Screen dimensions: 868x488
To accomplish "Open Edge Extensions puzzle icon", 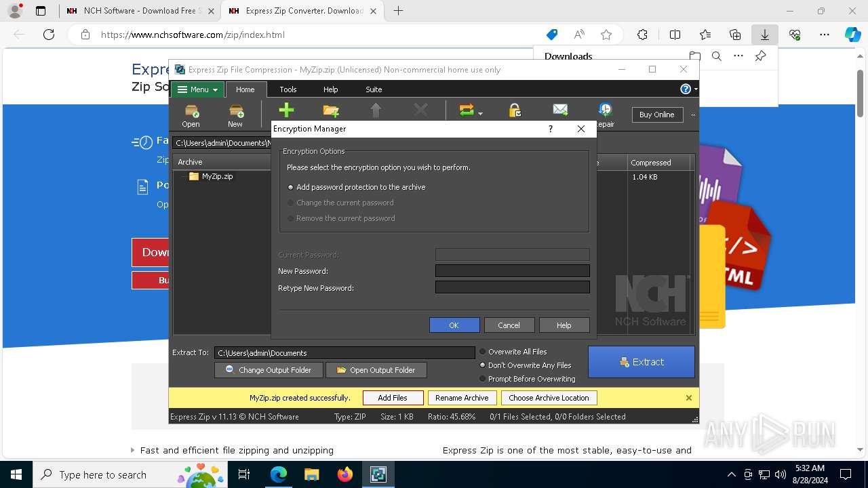I will point(642,35).
